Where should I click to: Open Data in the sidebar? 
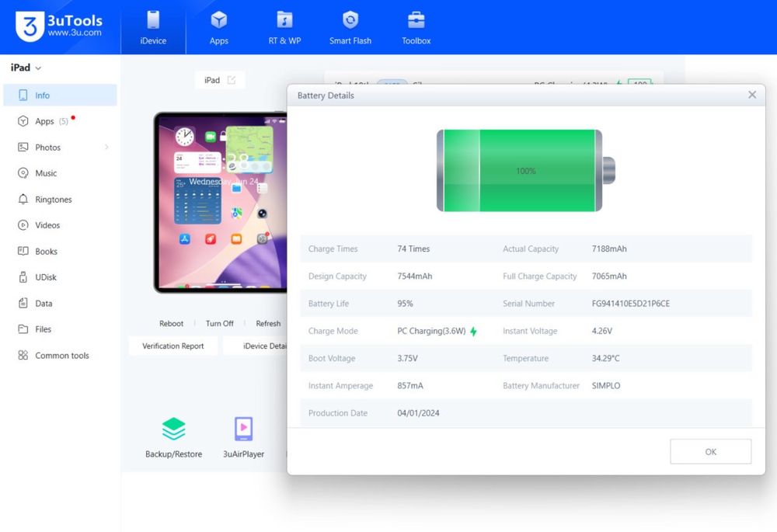click(60, 303)
